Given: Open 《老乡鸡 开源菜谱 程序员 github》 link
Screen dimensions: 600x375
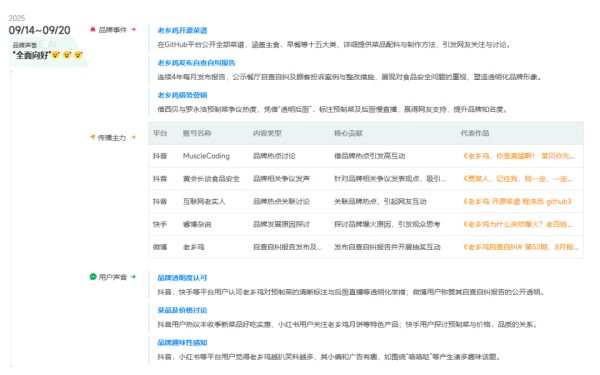Looking at the screenshot, I should tap(518, 202).
